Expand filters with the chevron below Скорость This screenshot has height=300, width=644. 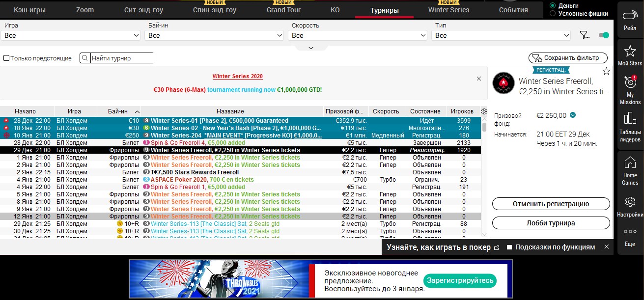click(310, 48)
